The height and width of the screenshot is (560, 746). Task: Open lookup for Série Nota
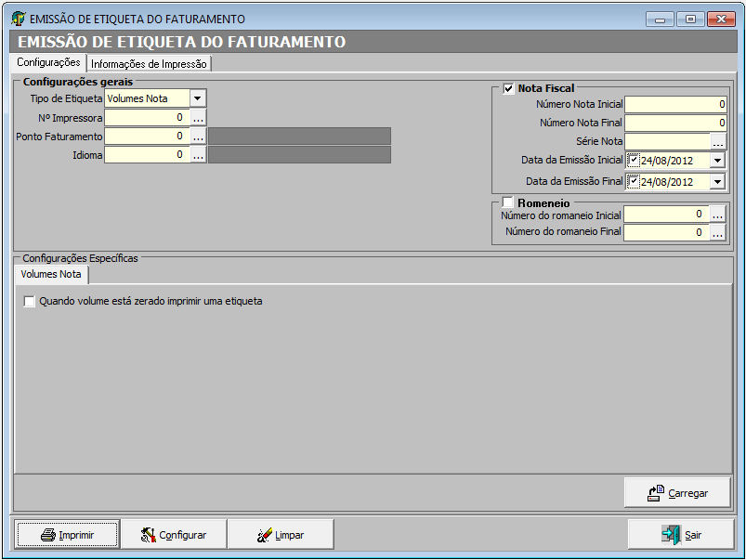(x=717, y=141)
